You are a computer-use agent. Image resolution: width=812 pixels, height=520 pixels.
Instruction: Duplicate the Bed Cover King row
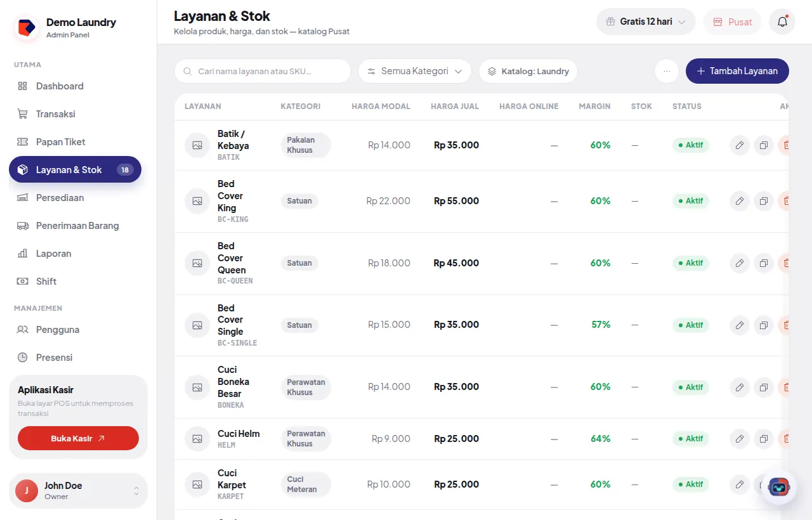click(x=764, y=201)
